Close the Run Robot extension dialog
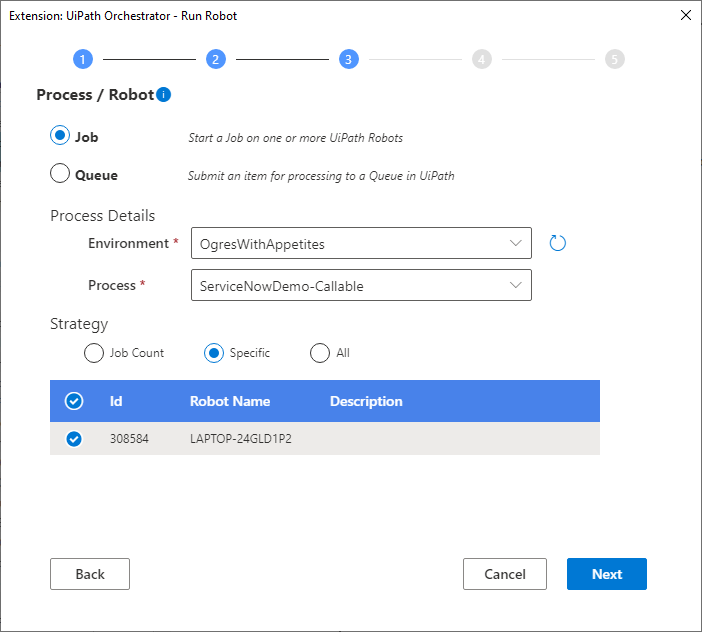Viewport: 702px width, 632px height. (x=685, y=15)
